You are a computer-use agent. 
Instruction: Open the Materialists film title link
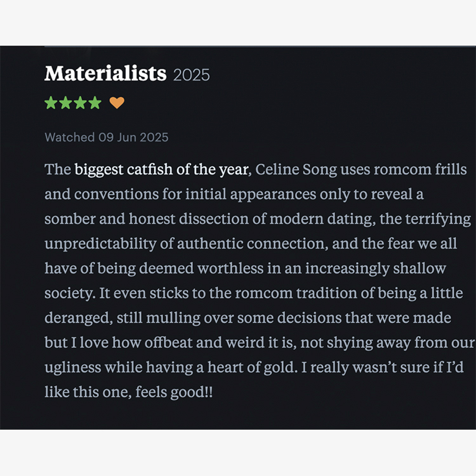coord(105,74)
